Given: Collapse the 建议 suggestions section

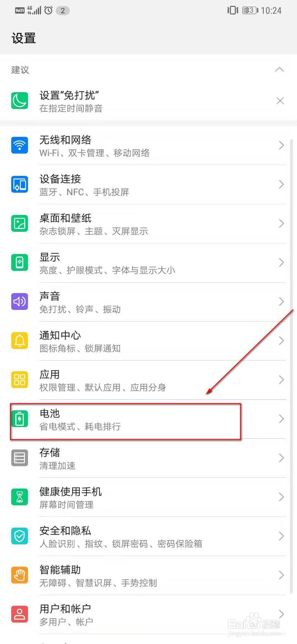Looking at the screenshot, I should pos(279,70).
